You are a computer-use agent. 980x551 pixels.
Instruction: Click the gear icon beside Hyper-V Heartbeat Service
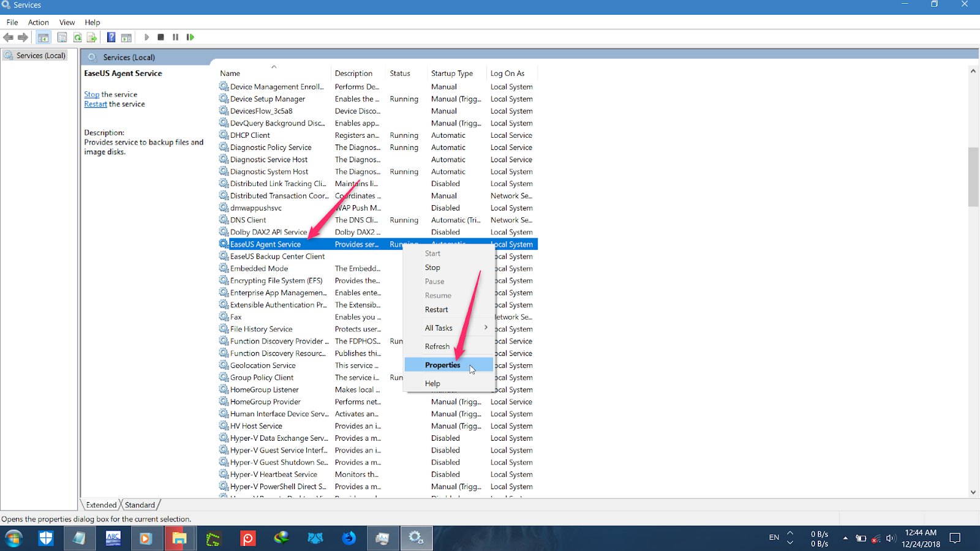tap(224, 474)
